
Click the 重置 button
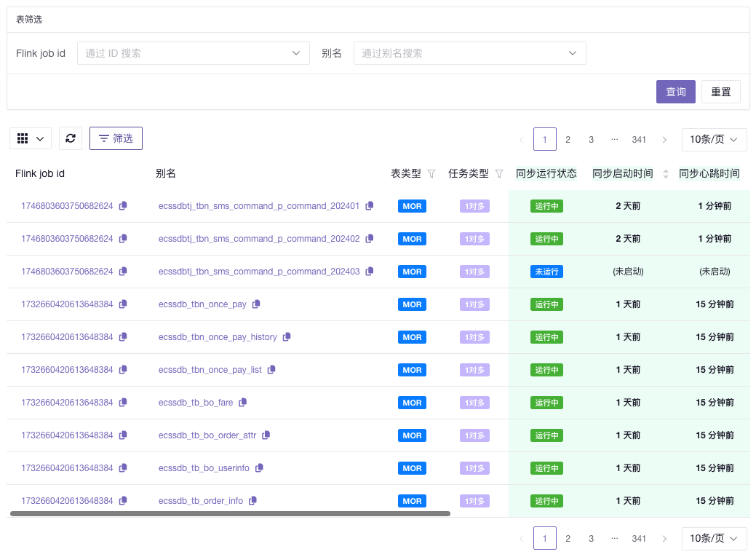[720, 92]
